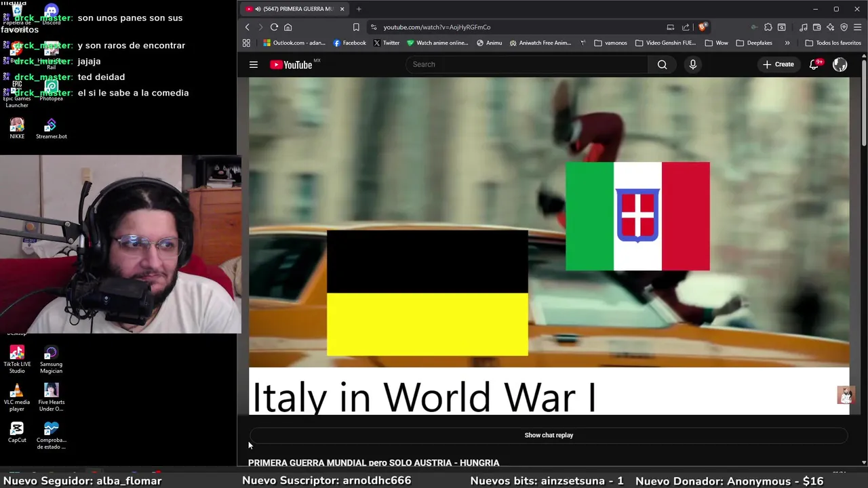Image resolution: width=868 pixels, height=488 pixels.
Task: Click the streamer webcam overlay
Action: coord(121,244)
